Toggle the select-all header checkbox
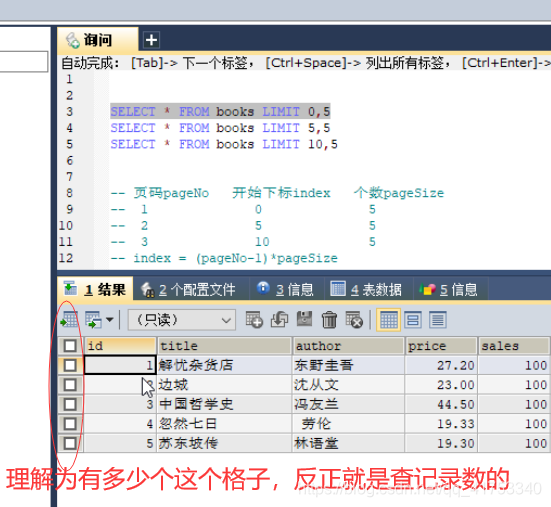 point(70,346)
